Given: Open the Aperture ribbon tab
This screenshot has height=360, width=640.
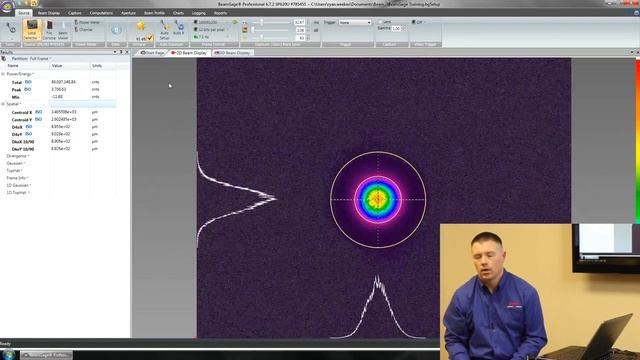Looking at the screenshot, I should 128,13.
